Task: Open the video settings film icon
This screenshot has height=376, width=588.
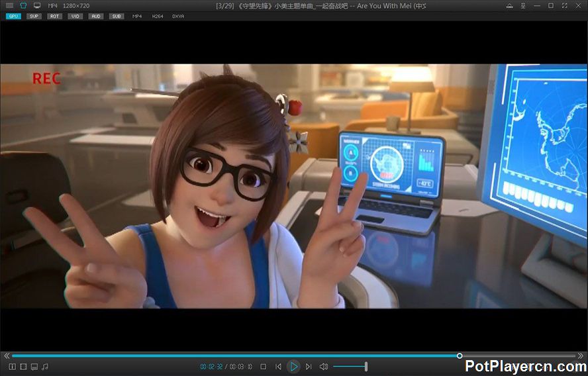Action: coord(23,367)
